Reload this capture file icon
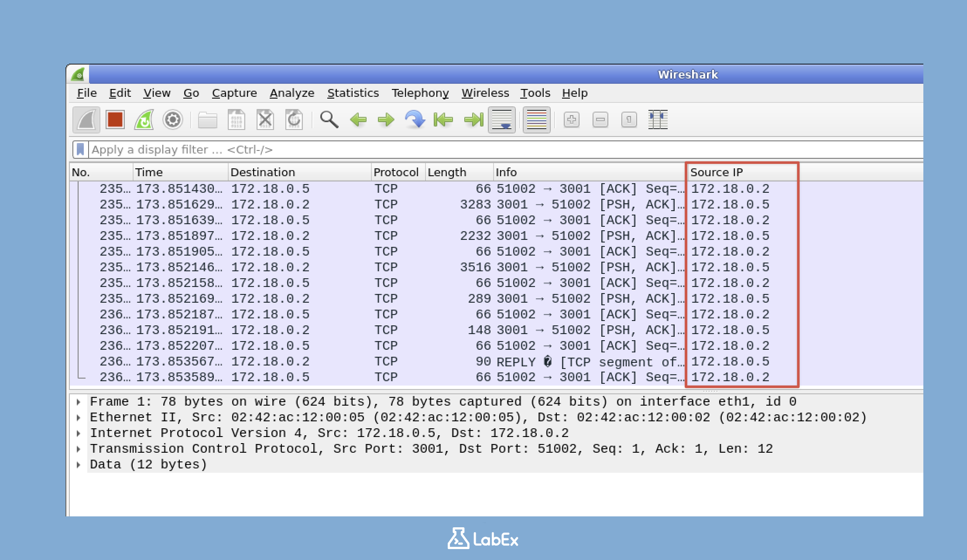 [294, 120]
